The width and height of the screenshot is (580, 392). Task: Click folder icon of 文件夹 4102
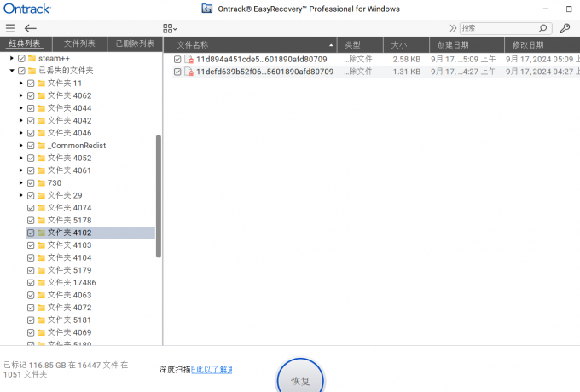coord(42,233)
